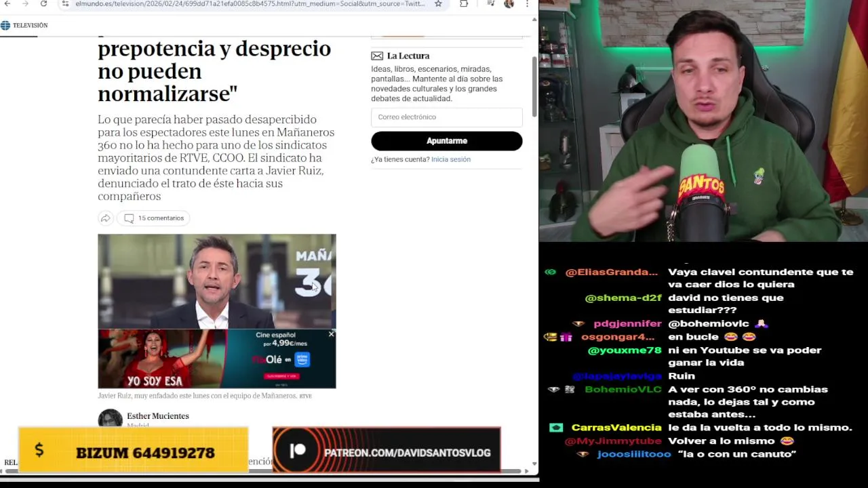Go back with the browser back arrow
The image size is (868, 488).
[x=7, y=4]
